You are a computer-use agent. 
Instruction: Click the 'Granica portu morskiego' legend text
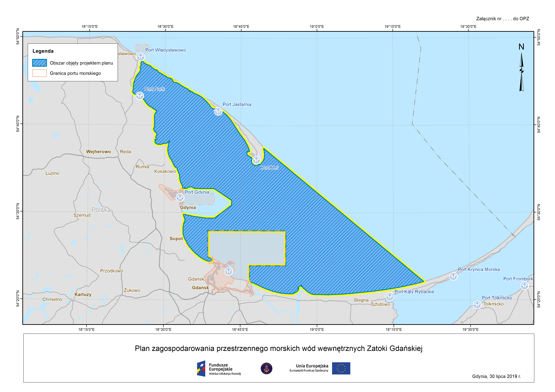(x=75, y=73)
